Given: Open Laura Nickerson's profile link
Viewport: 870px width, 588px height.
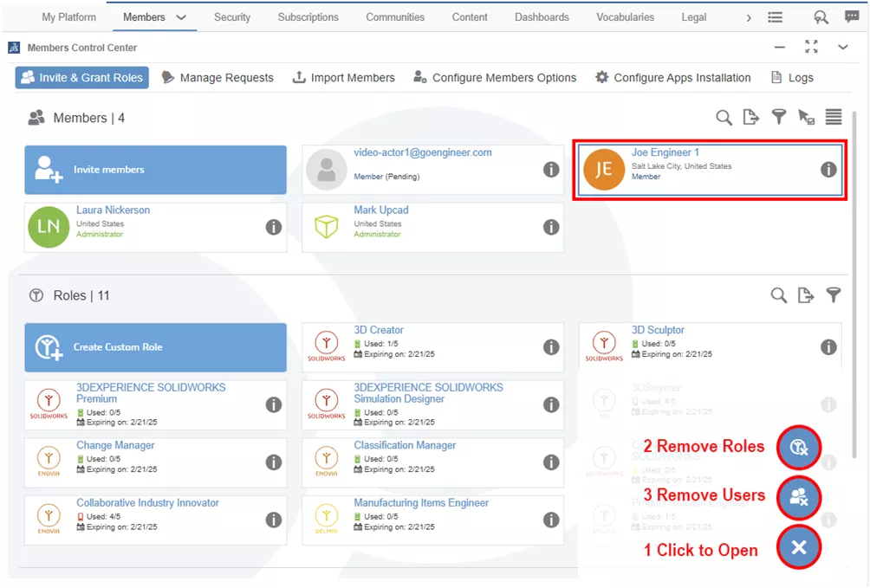Looking at the screenshot, I should point(114,210).
